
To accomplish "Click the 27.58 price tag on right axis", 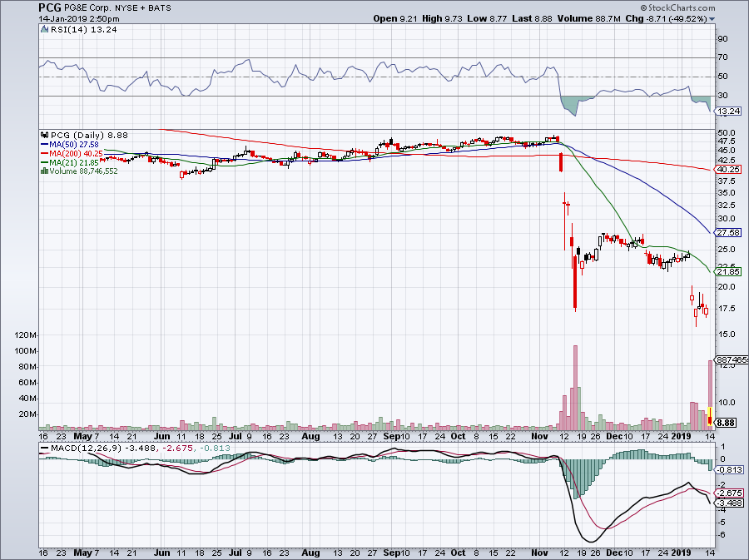I will pyautogui.click(x=729, y=232).
